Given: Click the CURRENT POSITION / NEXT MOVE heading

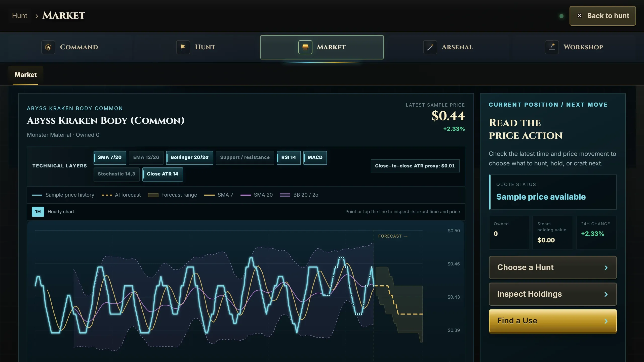Looking at the screenshot, I should 548,105.
